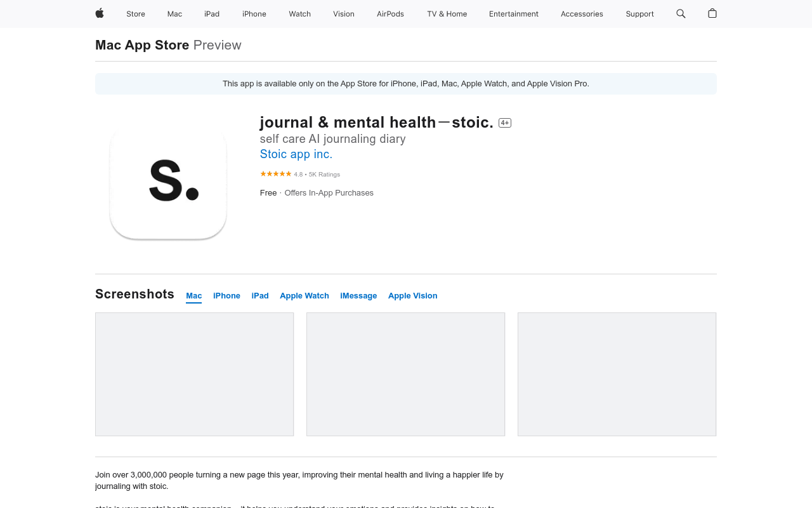
Task: Click the third screenshot placeholder
Action: click(617, 374)
